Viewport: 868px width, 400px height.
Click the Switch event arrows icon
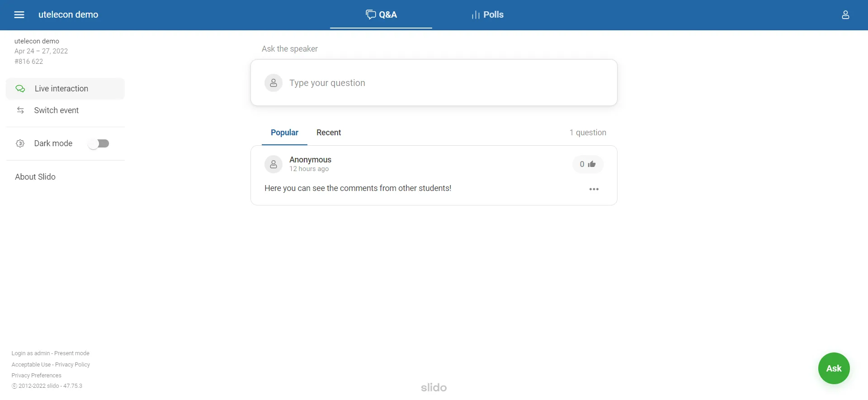20,110
